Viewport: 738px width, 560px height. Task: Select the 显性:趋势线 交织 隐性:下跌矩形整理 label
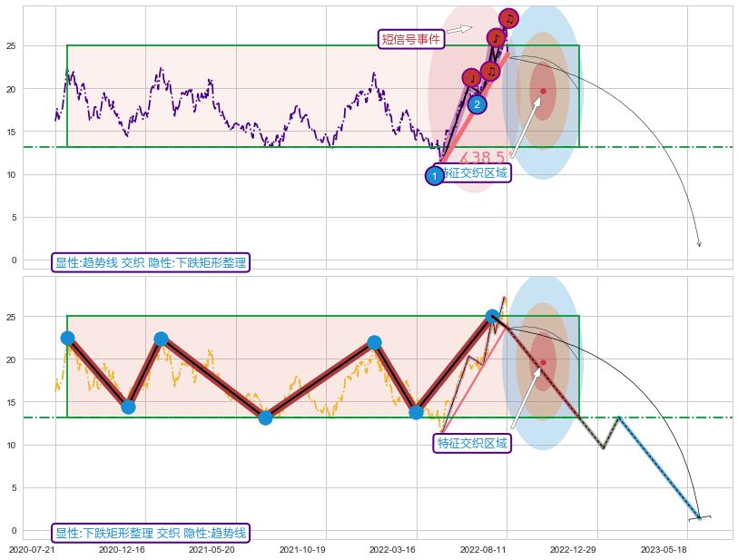pos(151,262)
